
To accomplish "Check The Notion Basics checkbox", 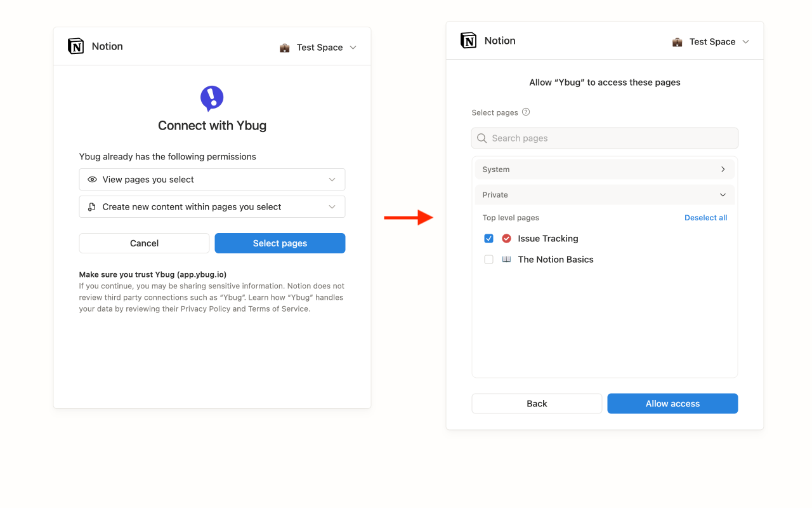I will pos(488,260).
